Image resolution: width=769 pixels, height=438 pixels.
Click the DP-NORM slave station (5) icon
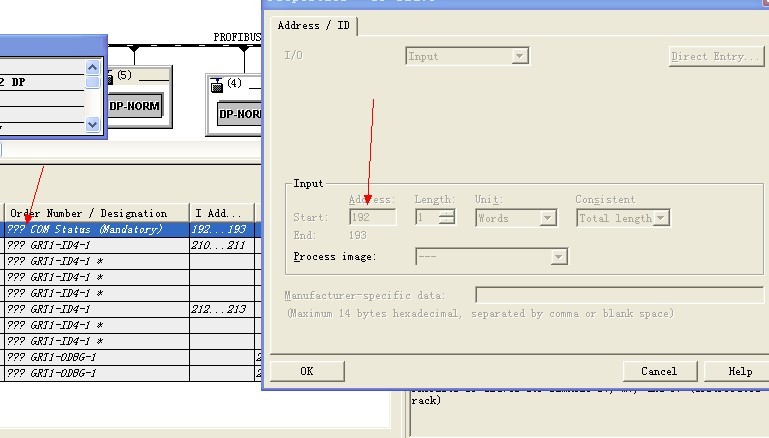(x=134, y=106)
